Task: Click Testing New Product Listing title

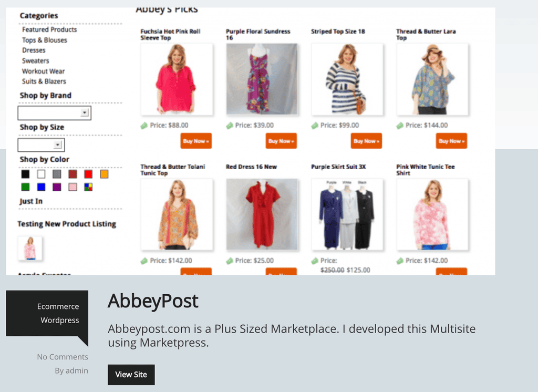Action: pyautogui.click(x=67, y=224)
